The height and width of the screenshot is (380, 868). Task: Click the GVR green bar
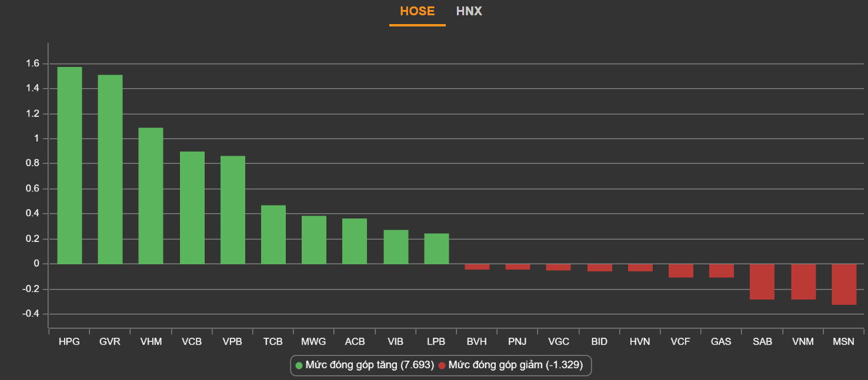110,169
